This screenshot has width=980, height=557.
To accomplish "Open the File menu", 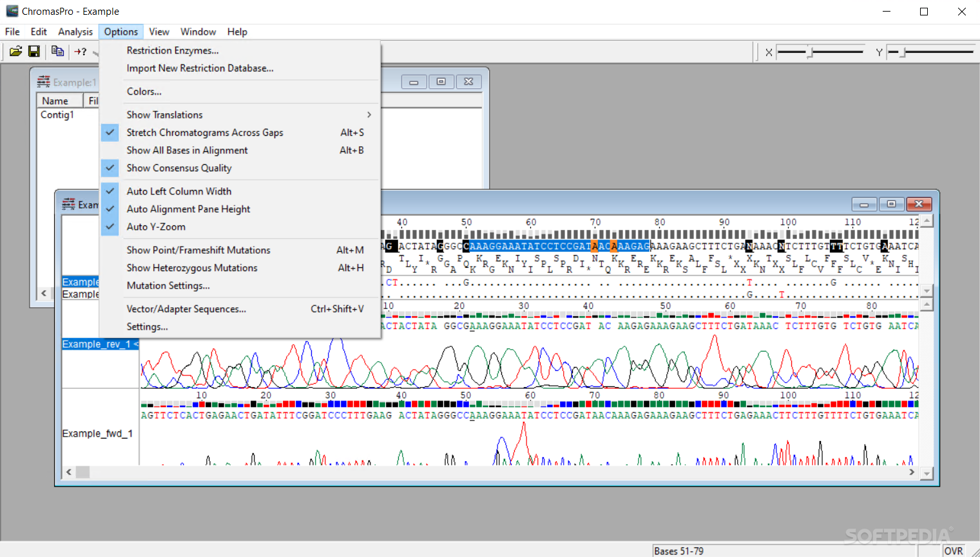I will pyautogui.click(x=12, y=32).
